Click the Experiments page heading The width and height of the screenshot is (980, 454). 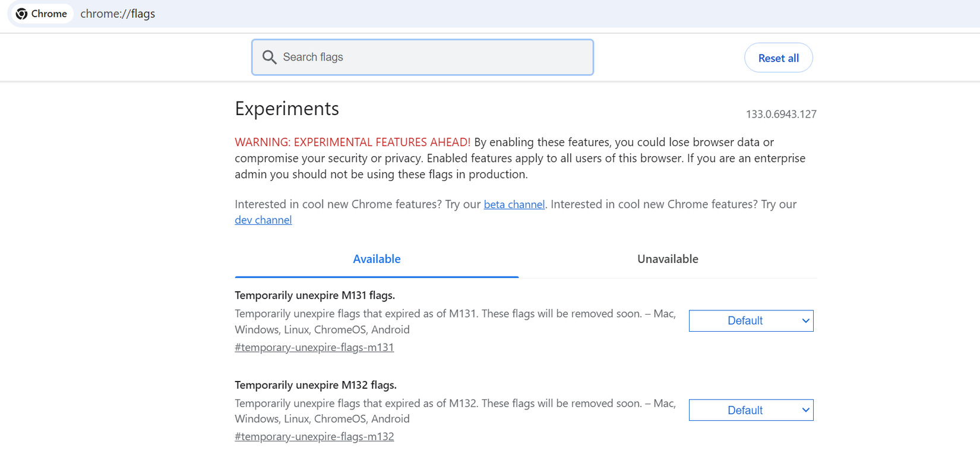(x=287, y=109)
